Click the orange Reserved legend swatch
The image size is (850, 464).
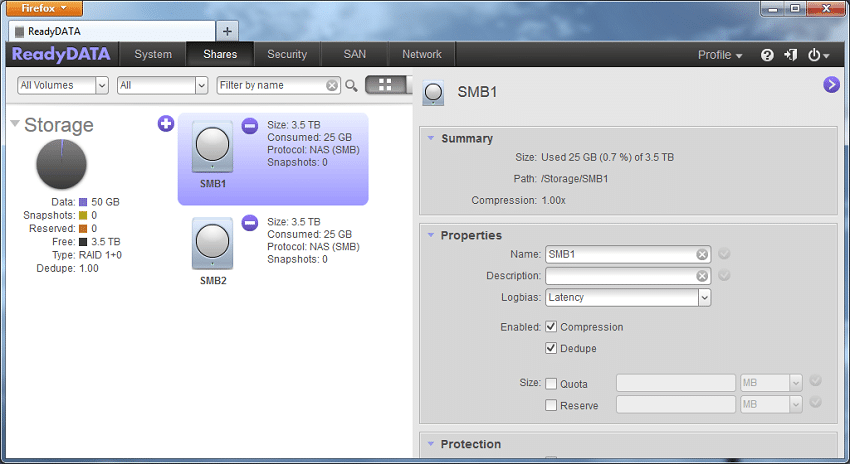coord(83,228)
